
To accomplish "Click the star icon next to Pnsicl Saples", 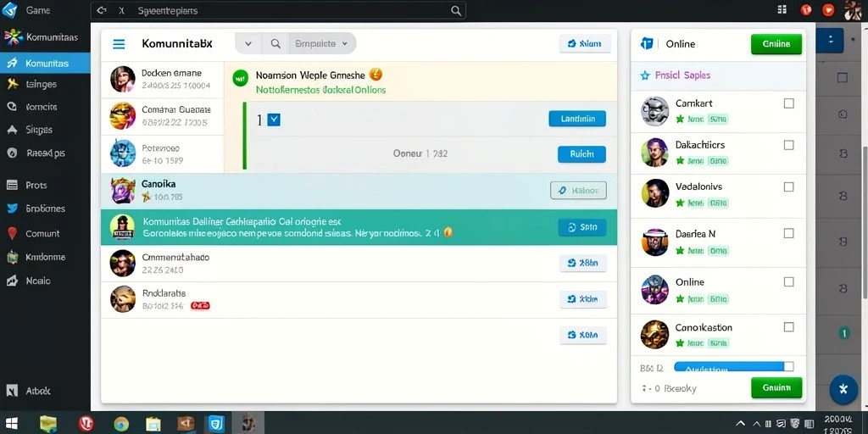I will coord(645,75).
